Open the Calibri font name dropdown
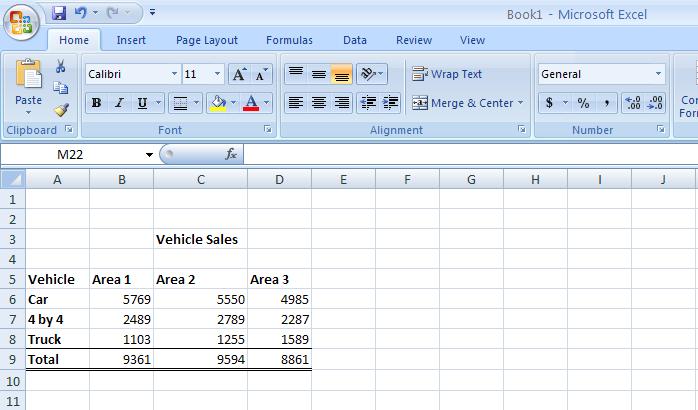698x410 pixels. 174,74
